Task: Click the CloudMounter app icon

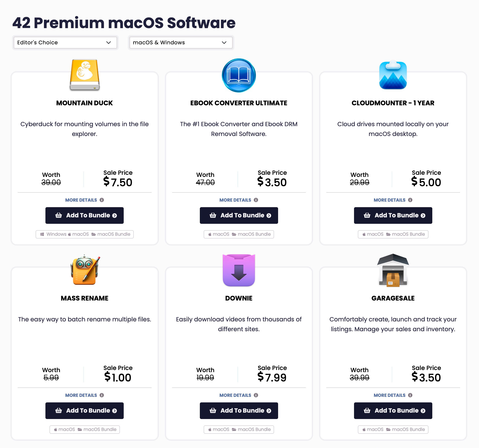Action: pyautogui.click(x=393, y=75)
